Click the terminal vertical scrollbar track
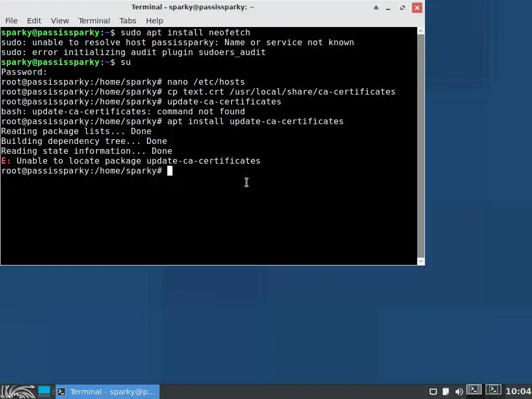Screen dimensions: 532x399 pyautogui.click(x=421, y=146)
